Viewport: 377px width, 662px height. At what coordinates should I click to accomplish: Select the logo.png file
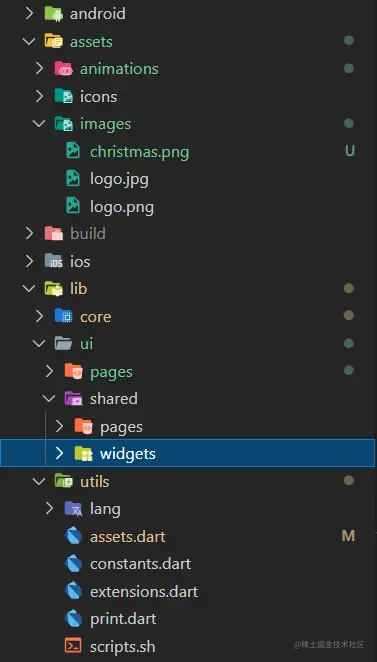click(122, 207)
